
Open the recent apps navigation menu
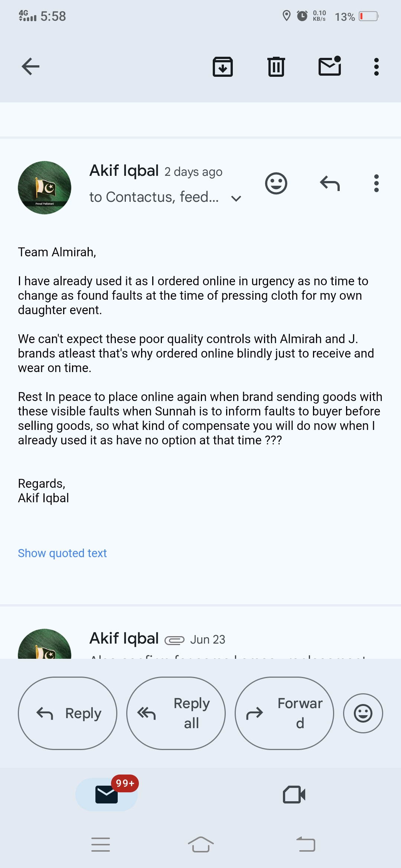[x=101, y=845]
